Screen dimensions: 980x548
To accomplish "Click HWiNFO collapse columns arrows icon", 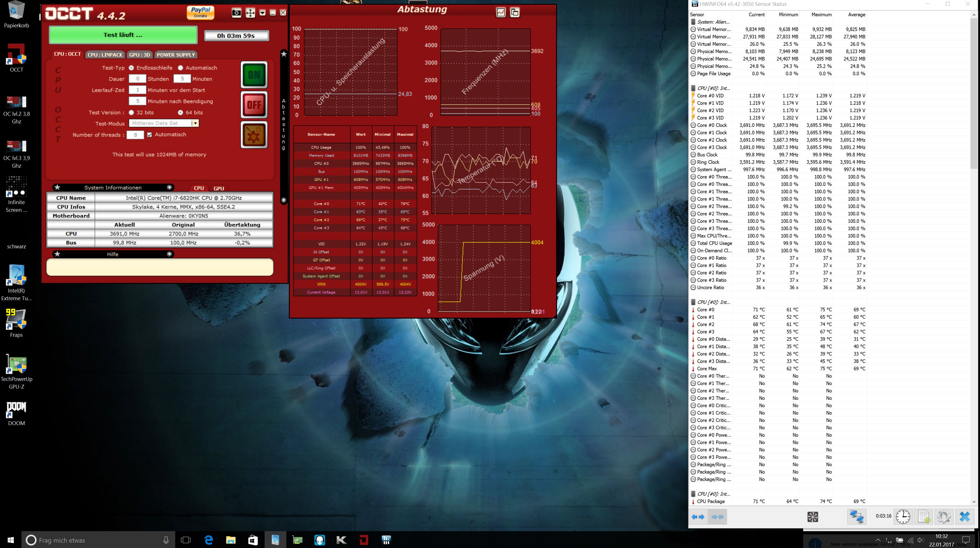I will (x=717, y=517).
